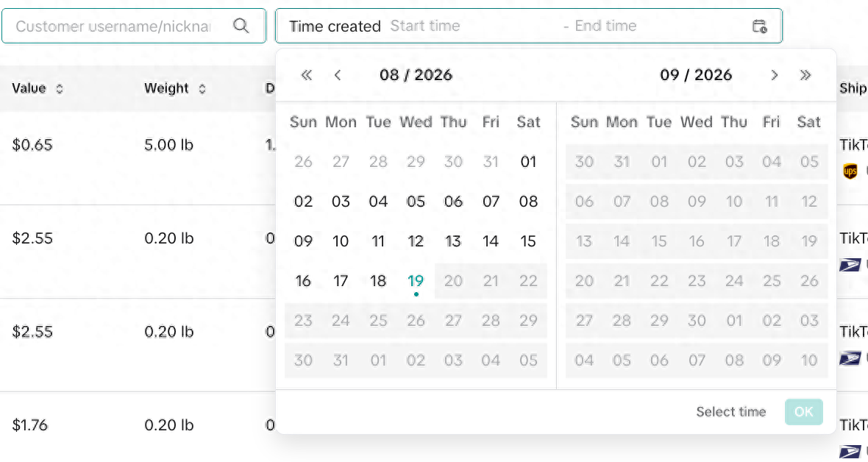Click the 08 / 2026 month header
868x462 pixels.
[x=416, y=75]
